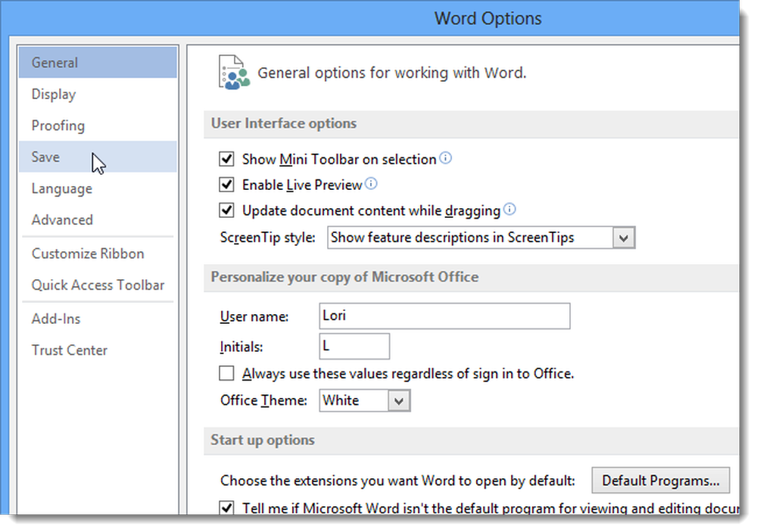Click the User Interface options section heading
The height and width of the screenshot is (532, 757).
(x=284, y=123)
